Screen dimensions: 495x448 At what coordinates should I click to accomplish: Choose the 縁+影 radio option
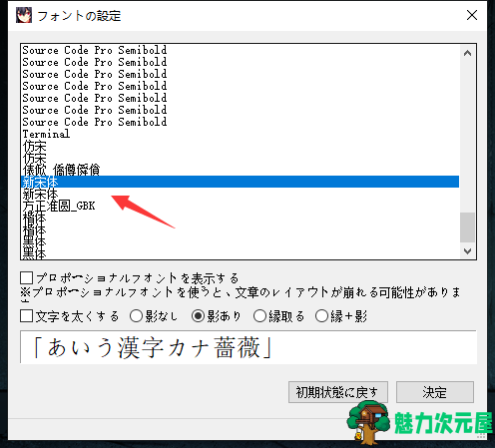point(321,316)
